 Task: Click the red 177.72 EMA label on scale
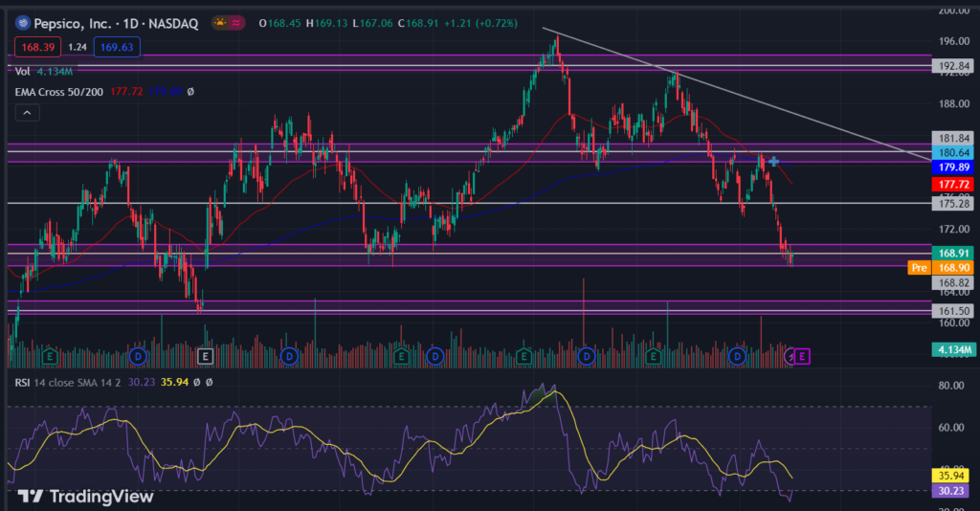pos(952,185)
